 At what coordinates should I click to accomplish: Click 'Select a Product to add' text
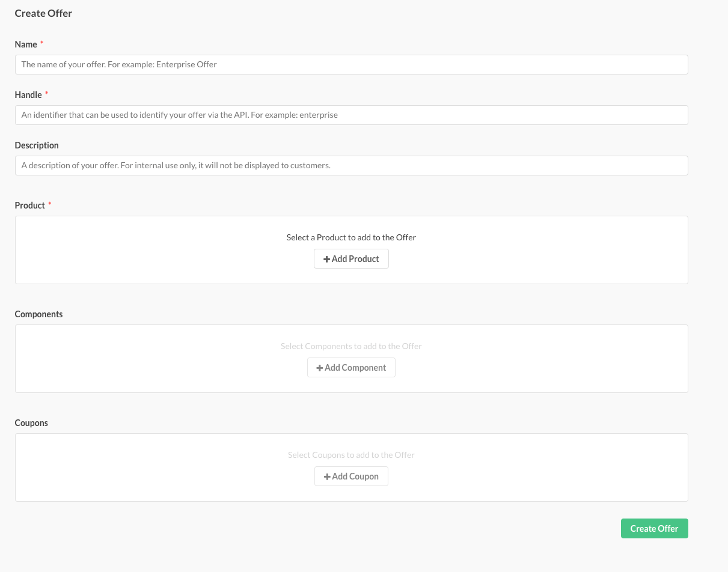(351, 237)
